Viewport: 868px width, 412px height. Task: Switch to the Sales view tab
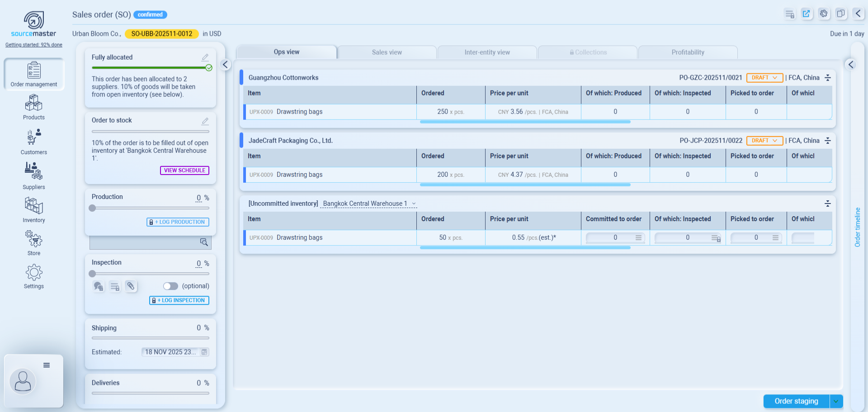coord(387,52)
